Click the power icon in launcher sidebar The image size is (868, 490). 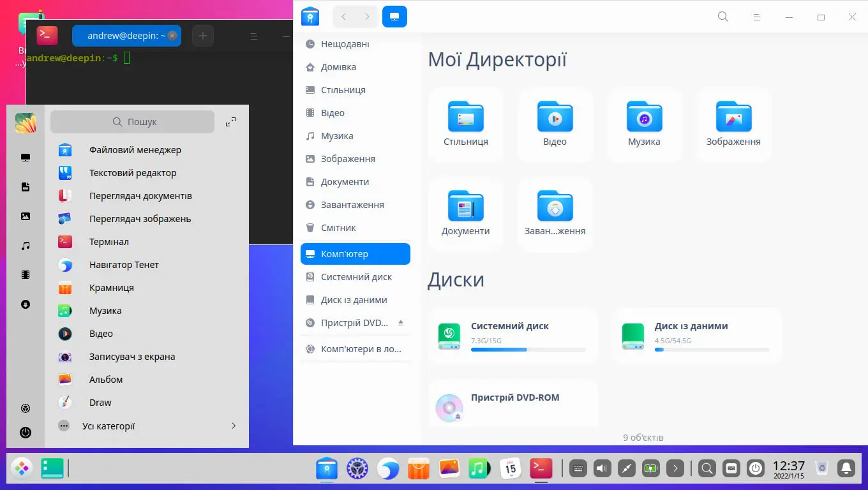point(26,432)
